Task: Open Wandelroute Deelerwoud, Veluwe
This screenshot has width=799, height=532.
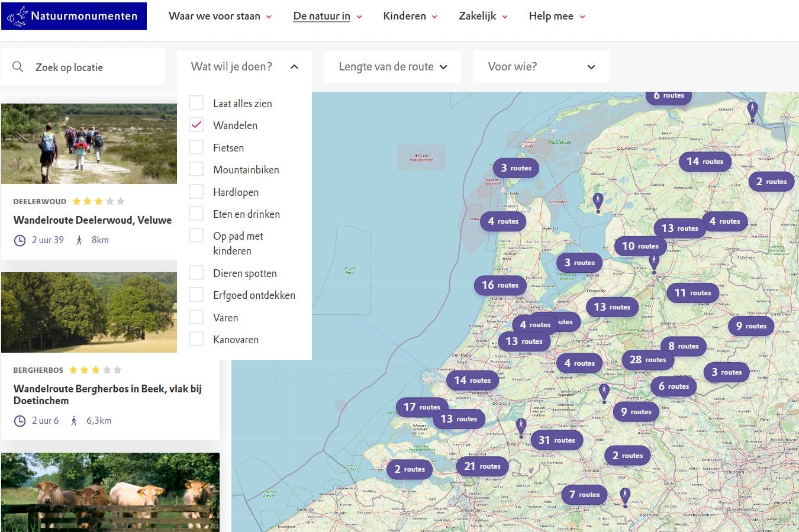Action: click(92, 220)
